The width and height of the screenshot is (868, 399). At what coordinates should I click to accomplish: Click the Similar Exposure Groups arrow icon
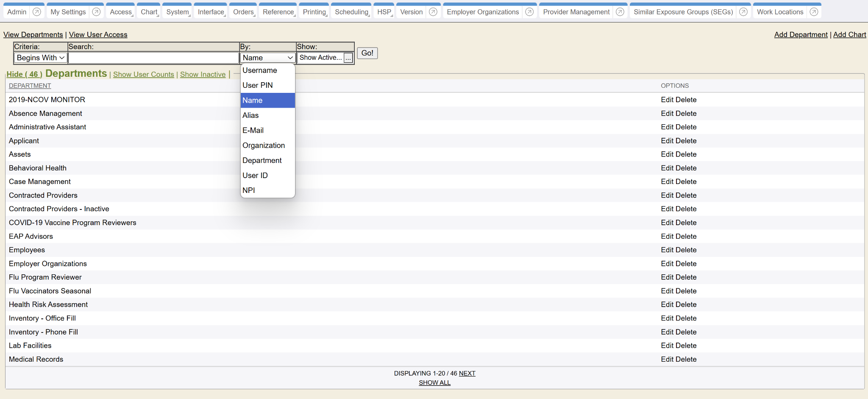tap(743, 12)
